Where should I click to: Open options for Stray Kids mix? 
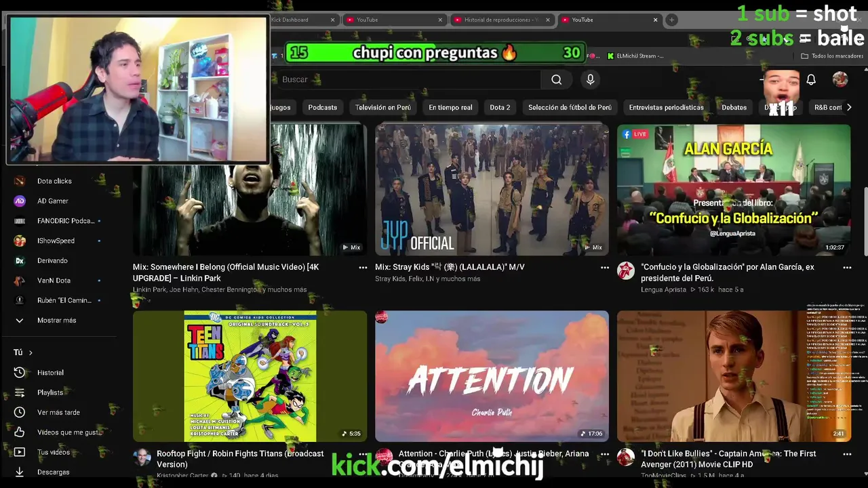[605, 268]
